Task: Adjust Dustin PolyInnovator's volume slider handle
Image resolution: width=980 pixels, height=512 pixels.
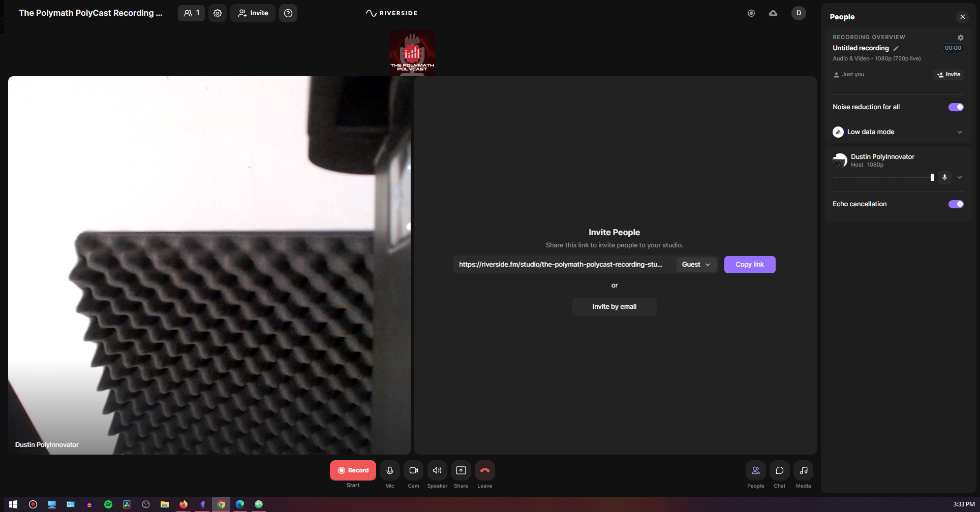Action: 932,177
